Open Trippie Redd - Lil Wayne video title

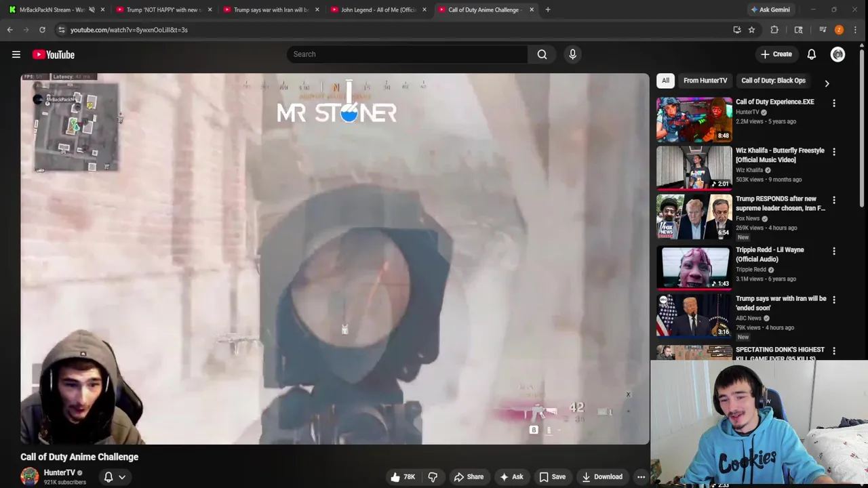click(x=770, y=254)
